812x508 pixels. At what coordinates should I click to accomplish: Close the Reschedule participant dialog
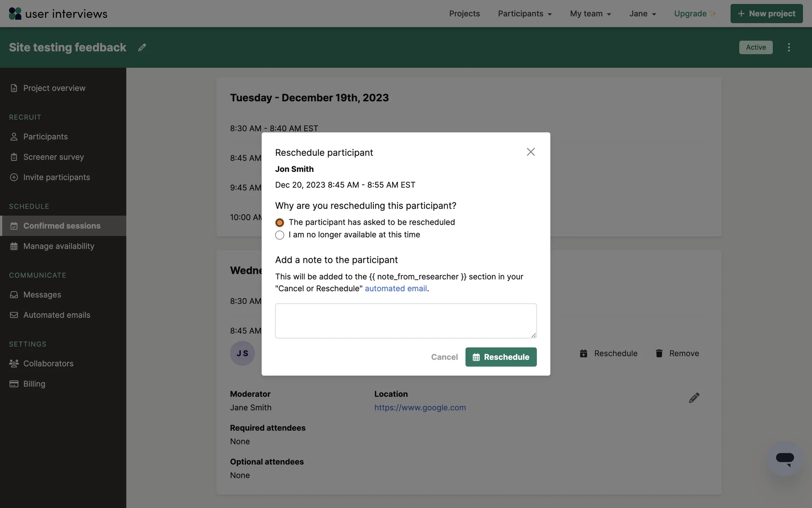(x=531, y=152)
